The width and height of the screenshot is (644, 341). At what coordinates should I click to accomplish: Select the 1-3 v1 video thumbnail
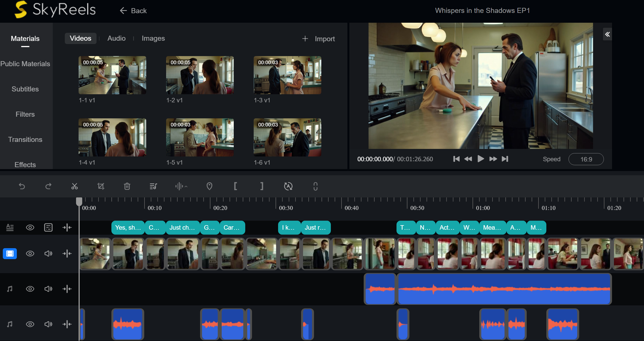[287, 75]
